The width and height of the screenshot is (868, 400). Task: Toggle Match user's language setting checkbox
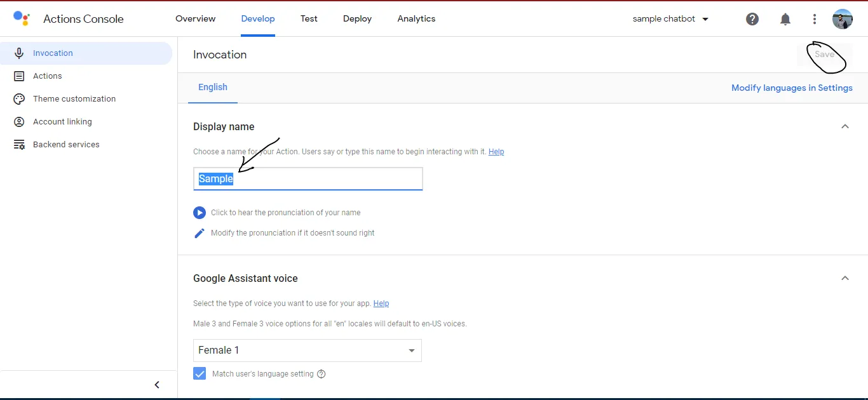[x=200, y=373]
